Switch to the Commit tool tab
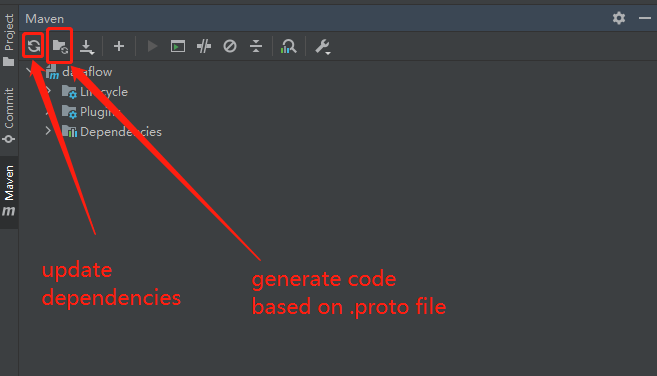657x376 pixels. tap(9, 115)
